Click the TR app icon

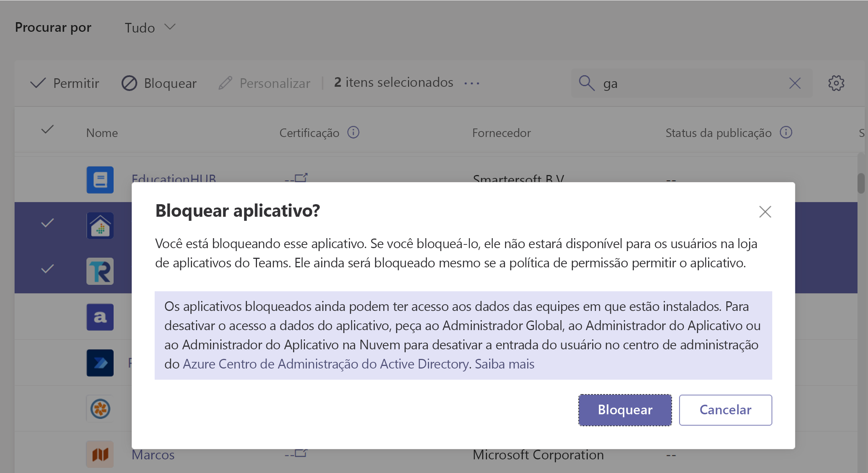tap(100, 271)
